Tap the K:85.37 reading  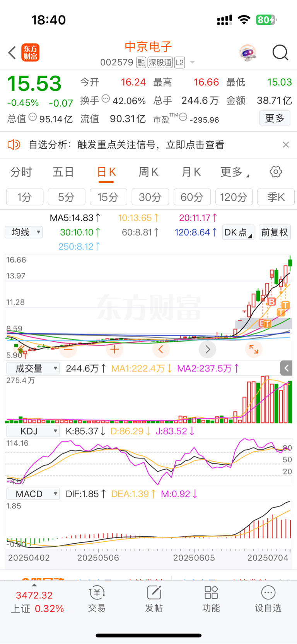coord(85,431)
